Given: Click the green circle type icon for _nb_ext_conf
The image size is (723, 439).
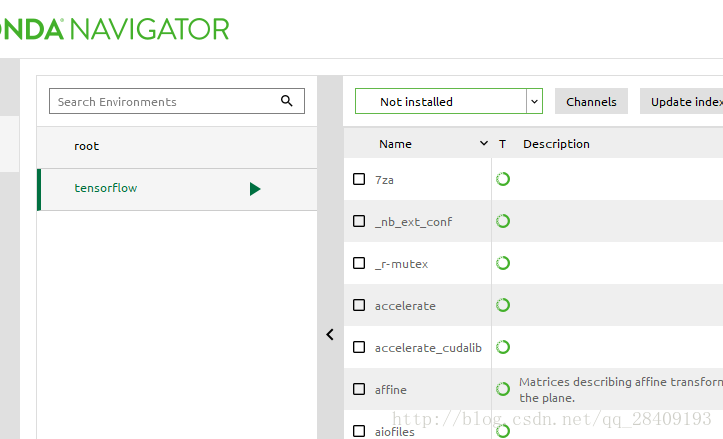Looking at the screenshot, I should tap(503, 221).
